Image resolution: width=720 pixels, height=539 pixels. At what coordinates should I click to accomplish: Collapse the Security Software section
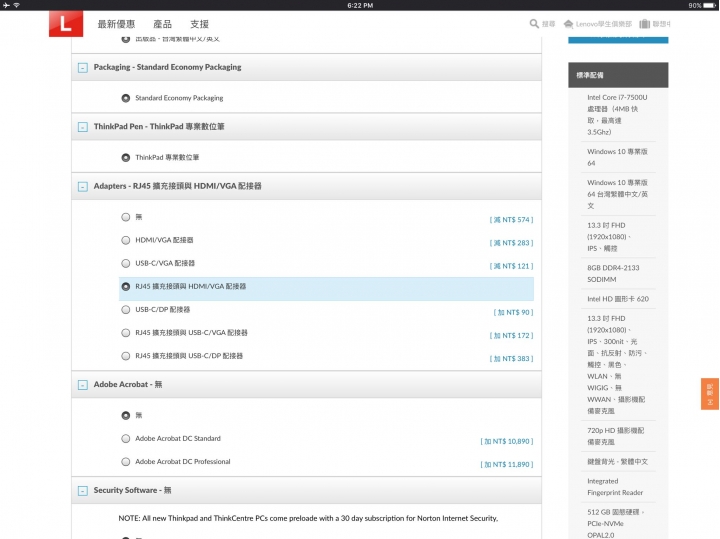(83, 491)
